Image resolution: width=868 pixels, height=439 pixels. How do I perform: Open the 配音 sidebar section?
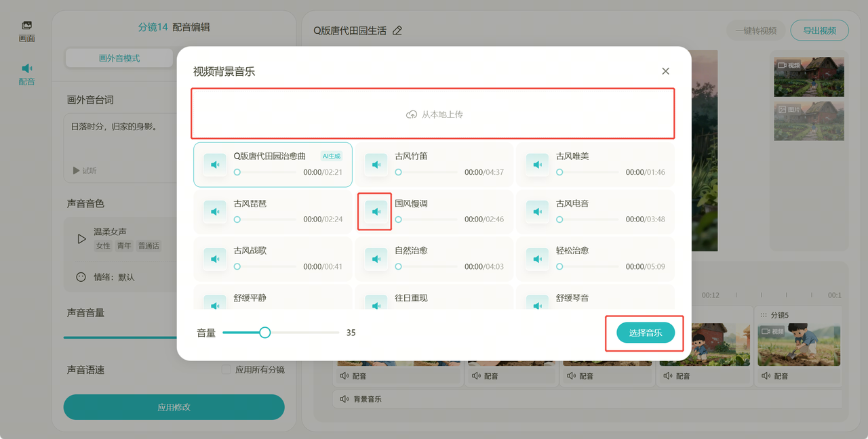pyautogui.click(x=26, y=74)
